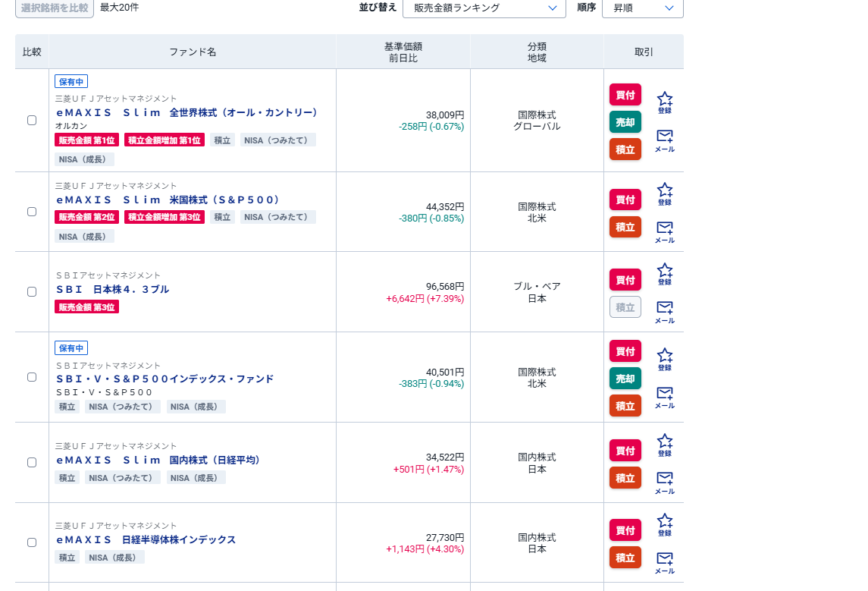Click +1,143円 (+4.30%) change value
This screenshot has height=591, width=868.
point(425,549)
